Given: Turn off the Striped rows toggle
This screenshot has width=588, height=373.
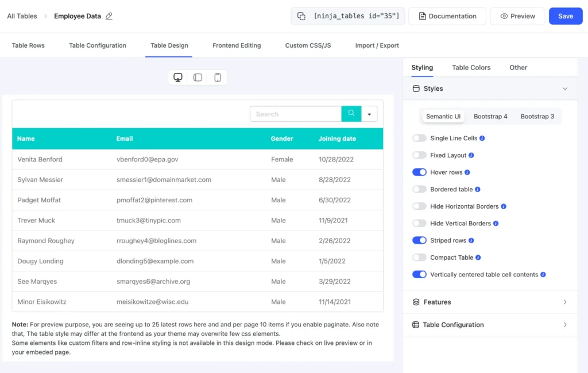Looking at the screenshot, I should point(419,241).
